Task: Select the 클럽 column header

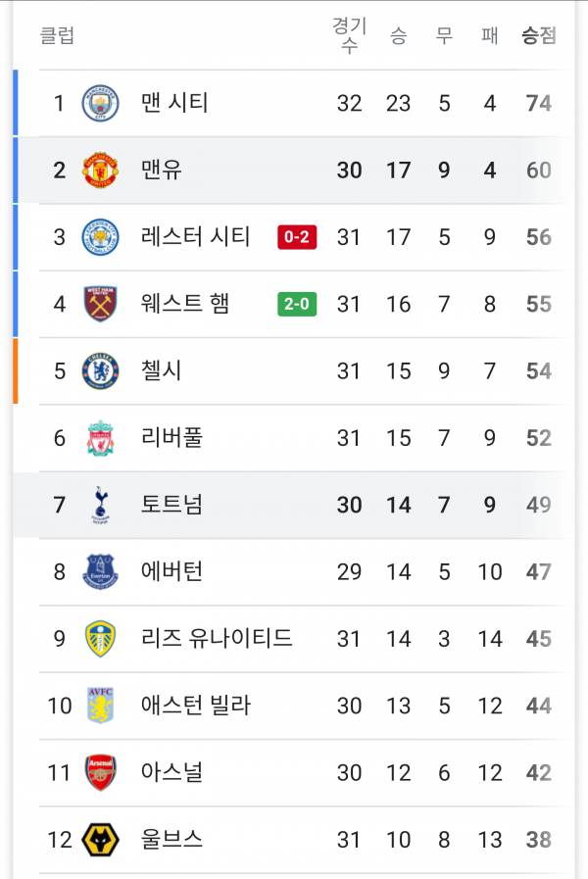Action: click(x=57, y=36)
